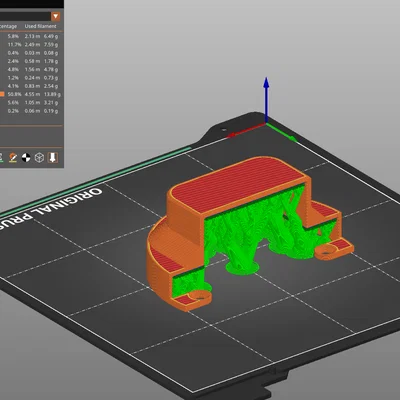Click the blue Z axis arrow

pos(266,99)
